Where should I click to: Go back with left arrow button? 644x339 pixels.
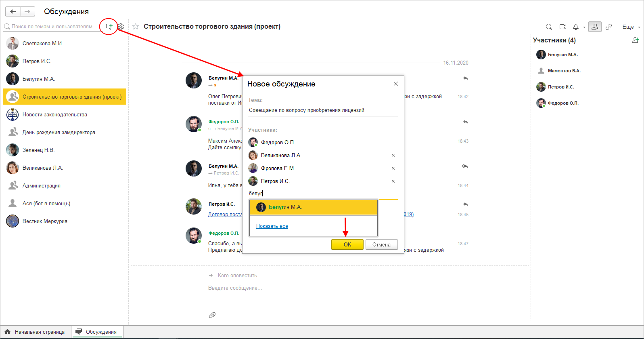[x=13, y=11]
